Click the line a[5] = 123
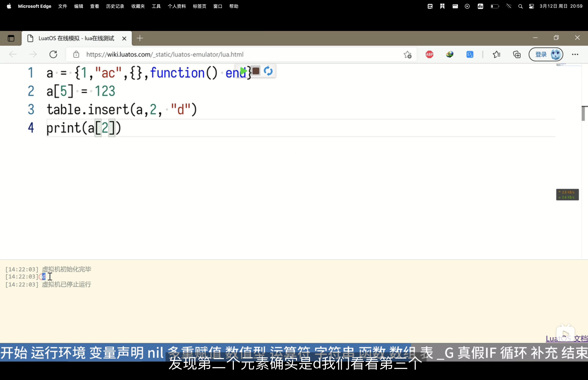Image resolution: width=588 pixels, height=380 pixels. [81, 91]
